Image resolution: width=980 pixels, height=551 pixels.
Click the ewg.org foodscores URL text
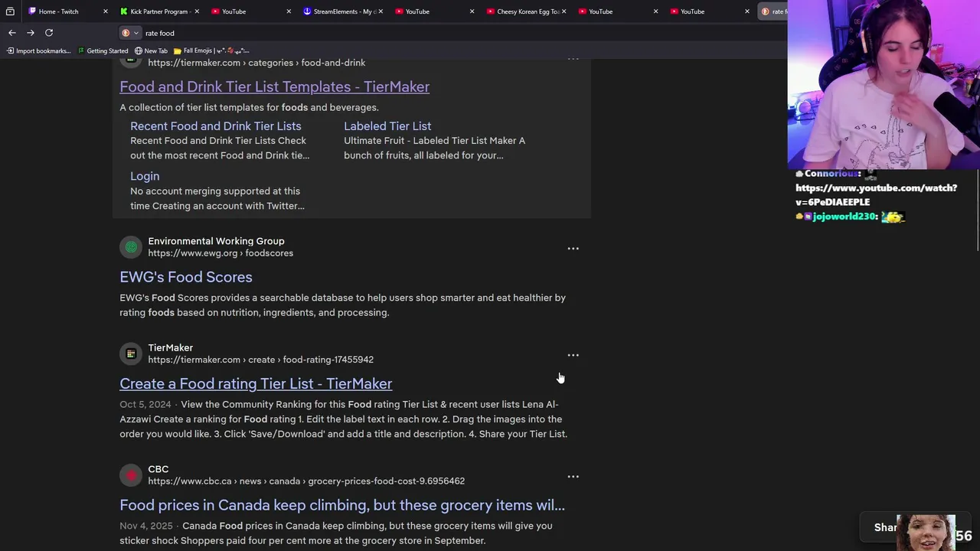click(220, 253)
